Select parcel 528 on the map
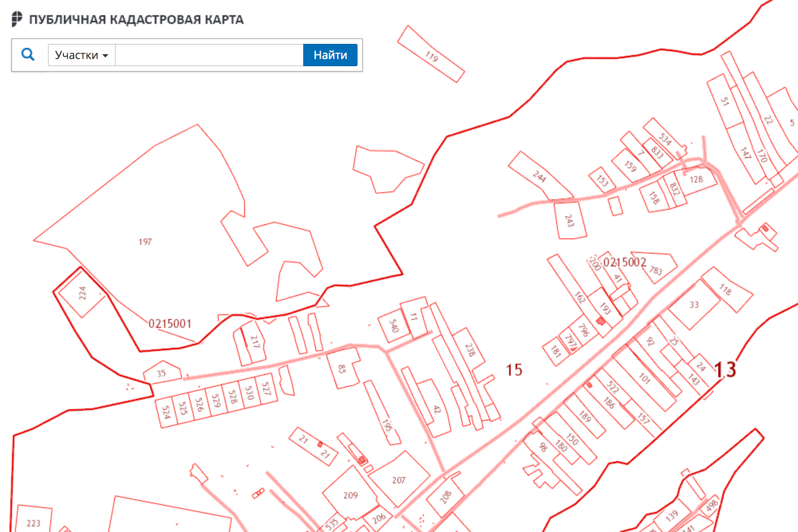This screenshot has height=532, width=798. click(x=233, y=397)
